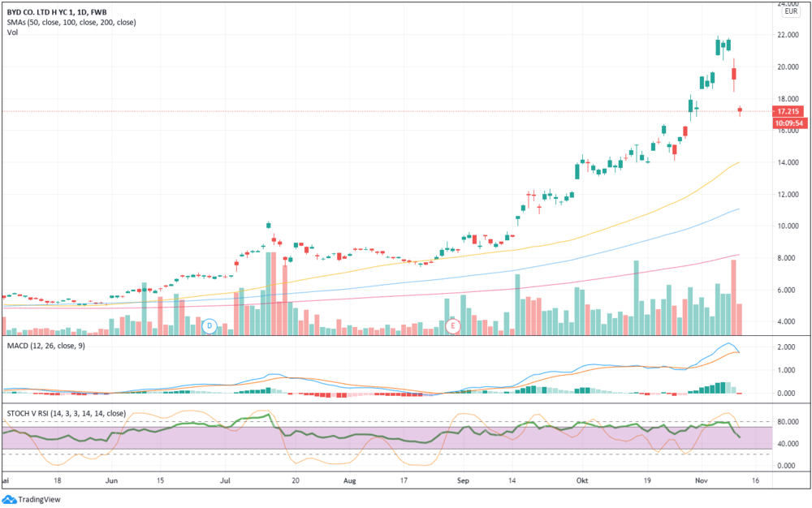Click the TradingView logo

pyautogui.click(x=32, y=499)
